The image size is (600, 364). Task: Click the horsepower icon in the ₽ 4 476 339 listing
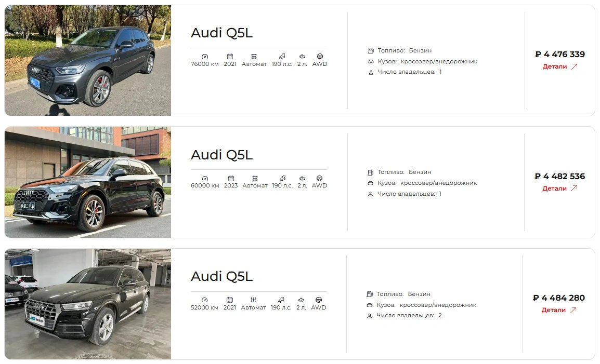click(282, 56)
